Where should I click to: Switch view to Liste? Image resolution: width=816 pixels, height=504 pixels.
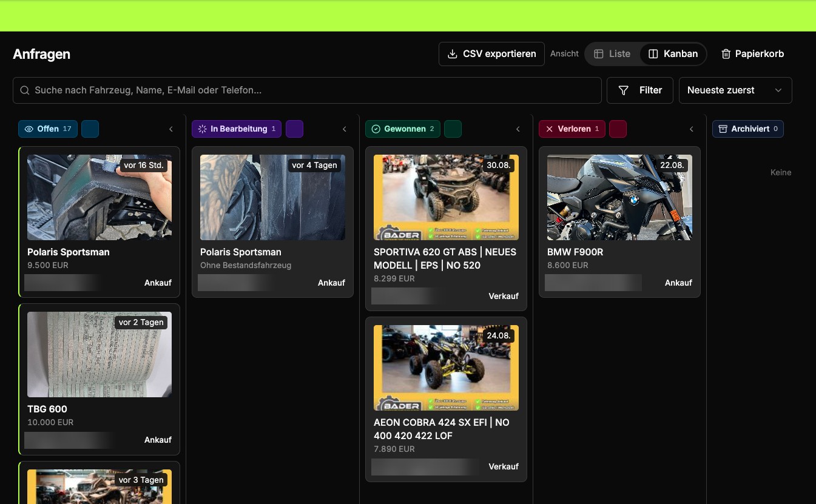612,54
